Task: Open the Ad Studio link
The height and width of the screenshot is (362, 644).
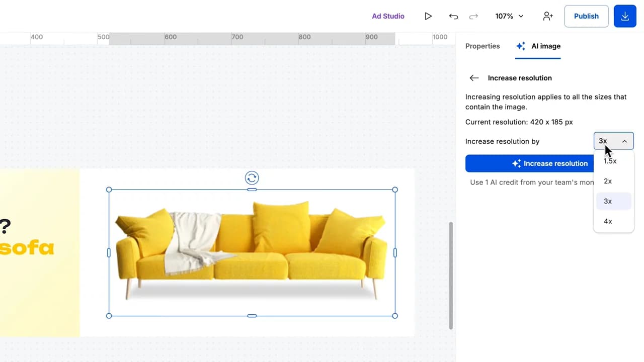Action: click(x=388, y=16)
